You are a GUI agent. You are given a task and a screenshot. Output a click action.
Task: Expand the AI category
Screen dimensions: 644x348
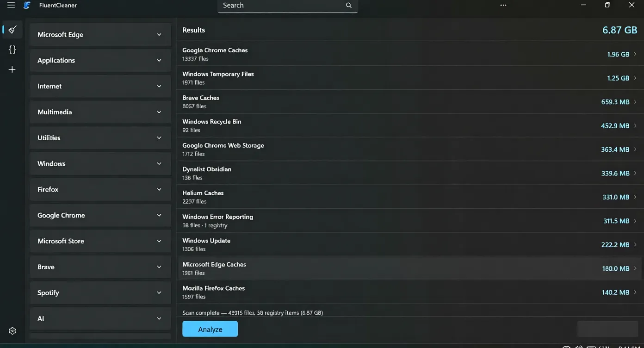click(100, 319)
